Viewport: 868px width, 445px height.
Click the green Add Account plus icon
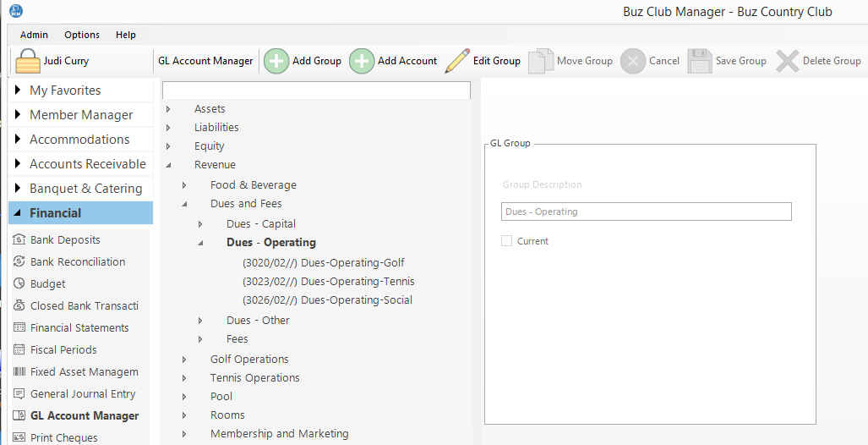point(362,61)
